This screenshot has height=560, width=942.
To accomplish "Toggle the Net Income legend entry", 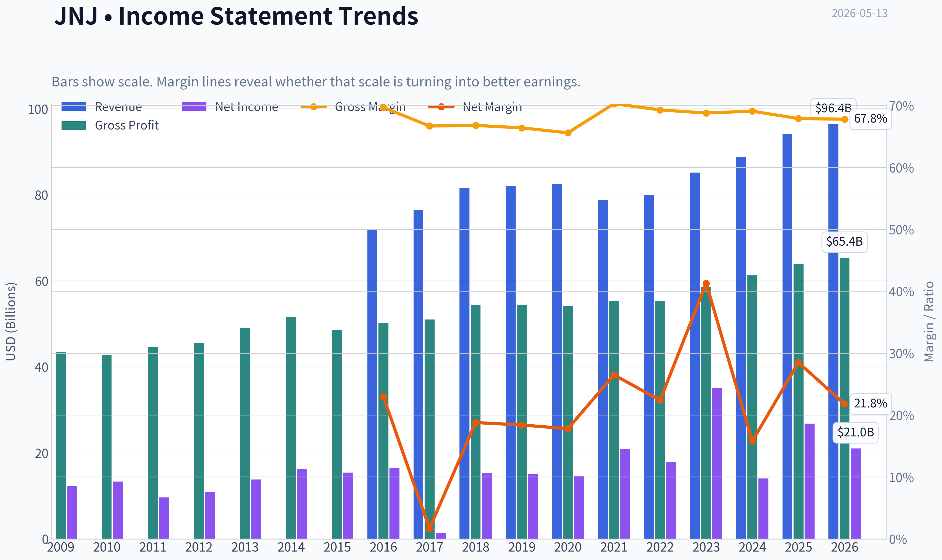I will click(230, 107).
